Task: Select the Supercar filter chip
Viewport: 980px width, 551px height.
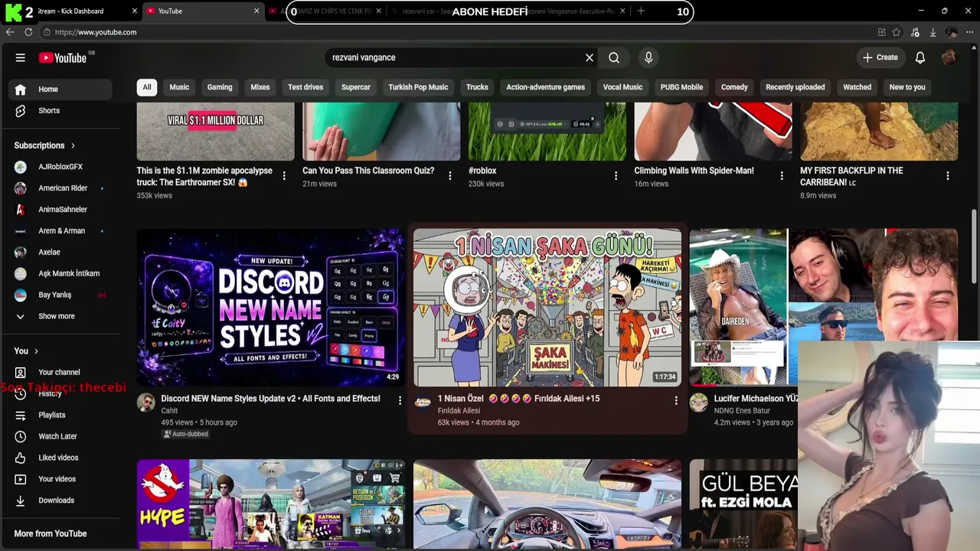Action: click(x=356, y=87)
